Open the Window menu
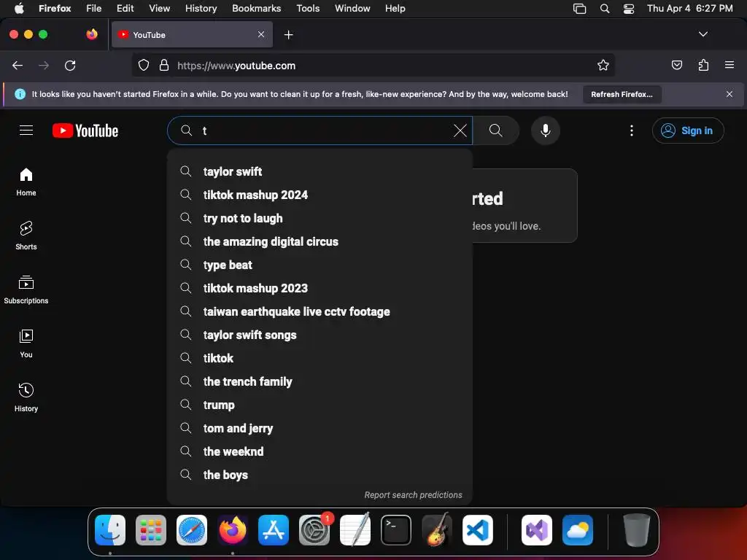This screenshot has width=747, height=560. click(352, 9)
